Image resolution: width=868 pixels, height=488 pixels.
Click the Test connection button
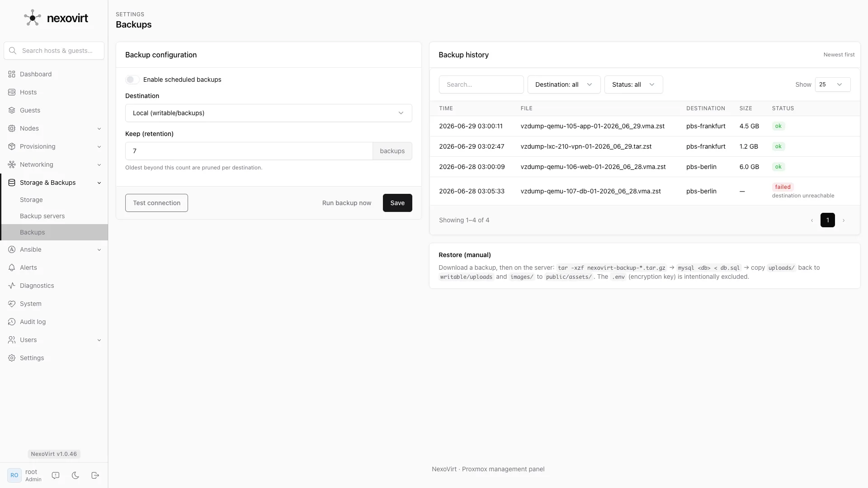(156, 203)
